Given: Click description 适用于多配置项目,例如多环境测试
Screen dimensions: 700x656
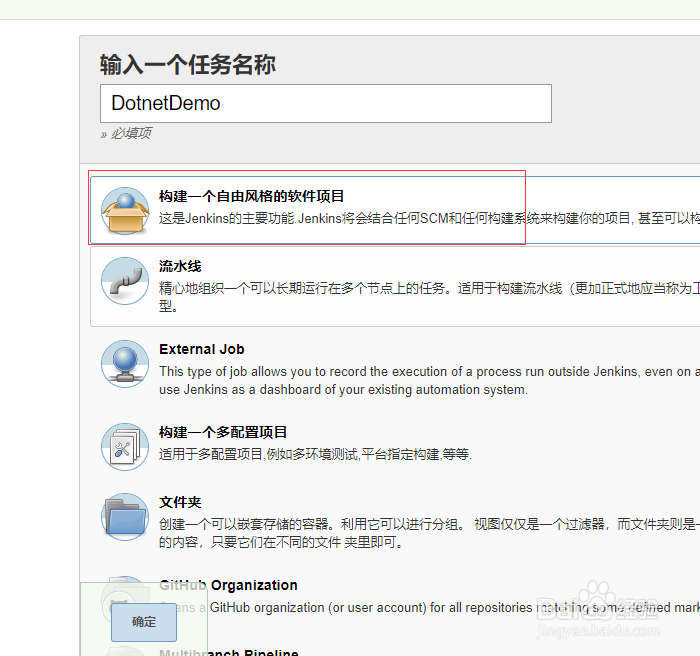Looking at the screenshot, I should tap(315, 455).
